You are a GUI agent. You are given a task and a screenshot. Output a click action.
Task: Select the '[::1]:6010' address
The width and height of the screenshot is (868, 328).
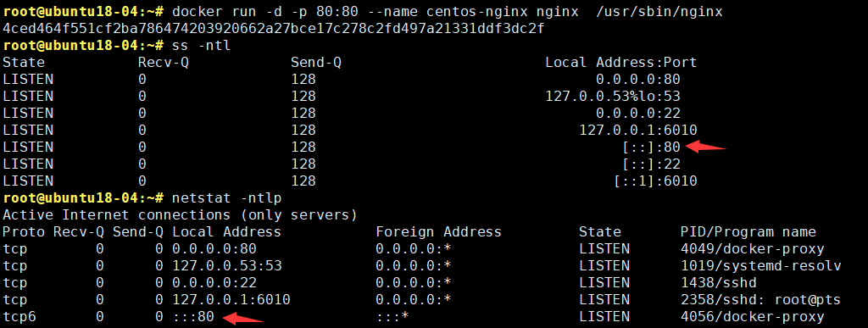pos(655,181)
